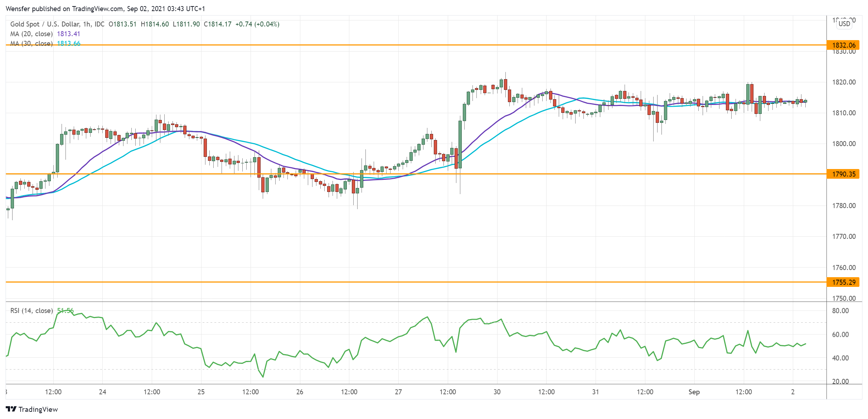The image size is (868, 419).
Task: Click the +0.74 (+0.04%) change value
Action: coord(257,24)
